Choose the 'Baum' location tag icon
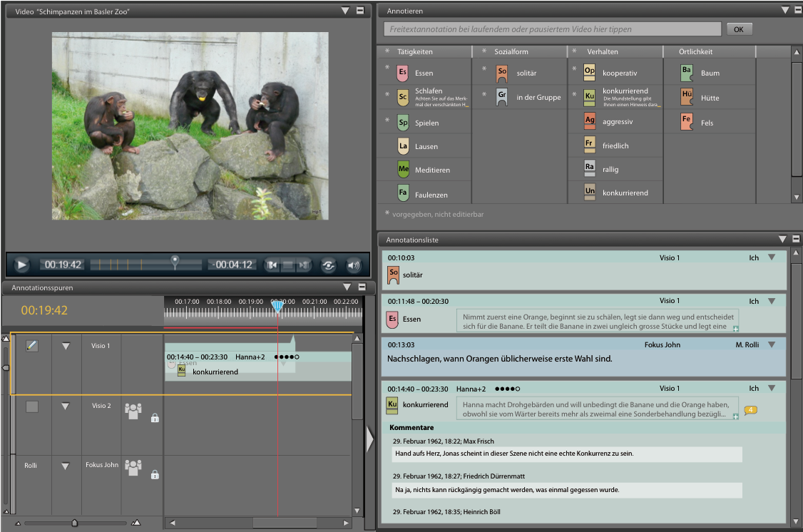The width and height of the screenshot is (803, 532). tap(687, 73)
